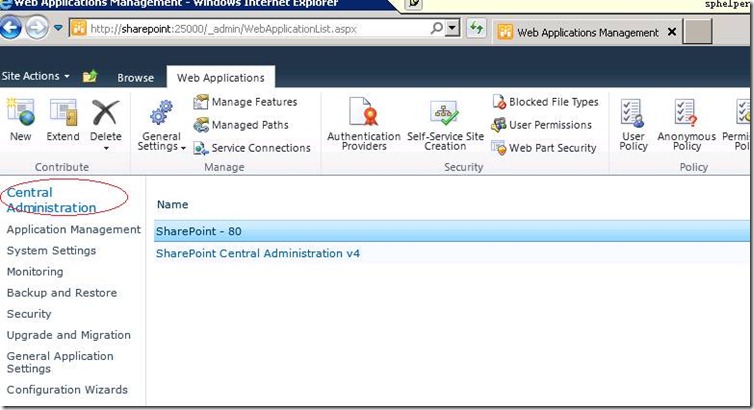Open the recent pages dropdown arrow
This screenshot has width=754, height=410.
tap(58, 28)
